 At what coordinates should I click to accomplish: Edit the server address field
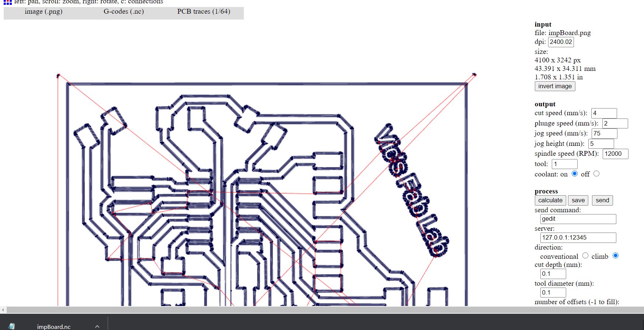tap(578, 238)
